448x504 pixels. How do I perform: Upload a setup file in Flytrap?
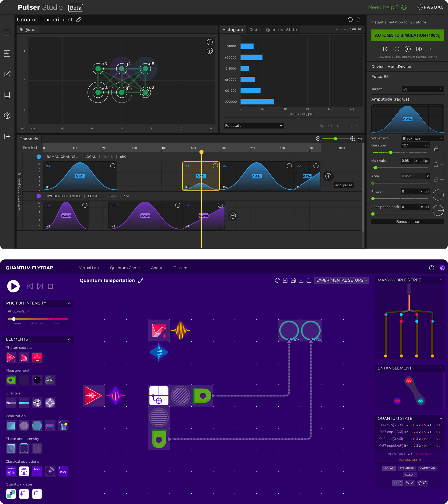pos(309,280)
